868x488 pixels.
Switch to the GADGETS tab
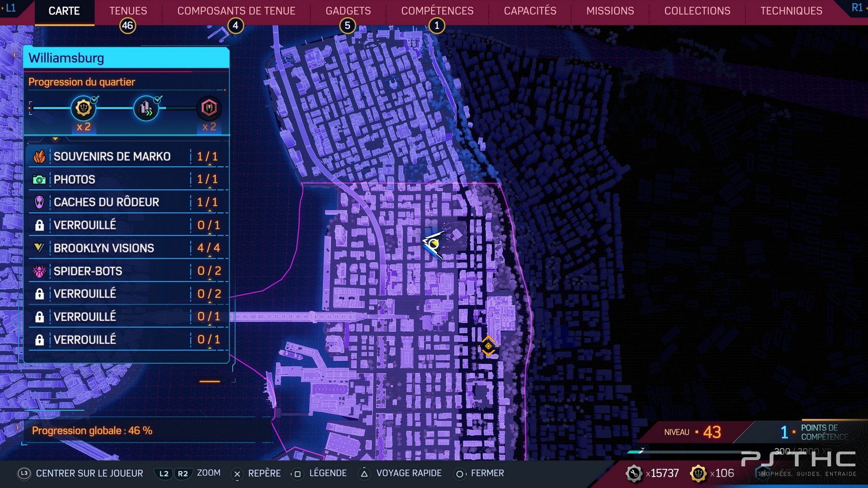point(348,11)
